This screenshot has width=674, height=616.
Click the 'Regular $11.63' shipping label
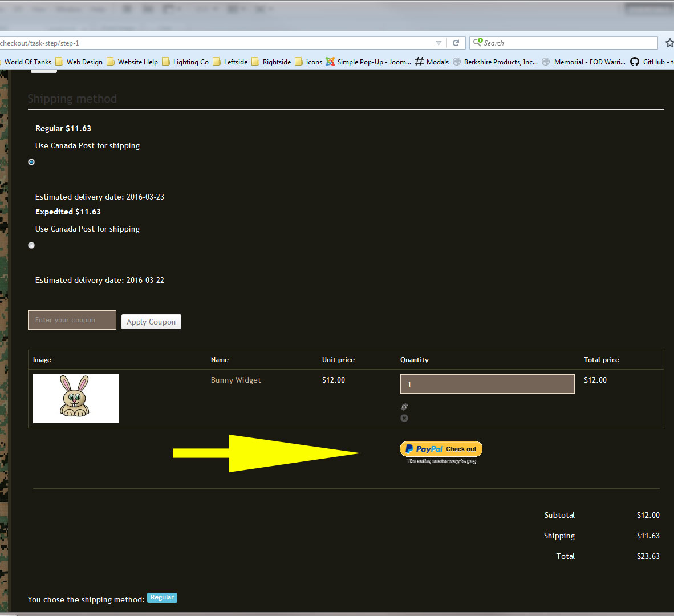tap(63, 128)
